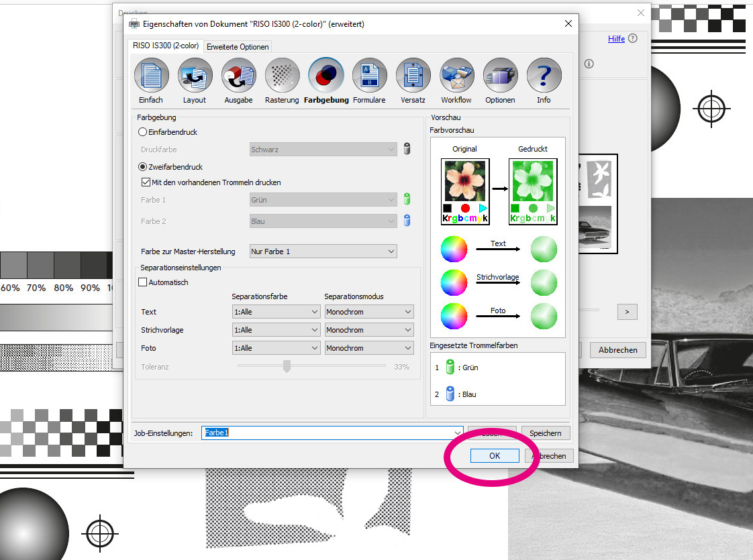The height and width of the screenshot is (560, 753).
Task: Open the Einfach settings icon
Action: tap(151, 76)
